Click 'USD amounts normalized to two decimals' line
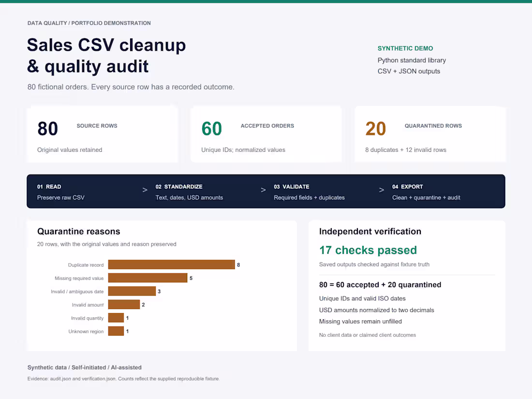Viewport: 532px width, 399px height. pos(377,310)
